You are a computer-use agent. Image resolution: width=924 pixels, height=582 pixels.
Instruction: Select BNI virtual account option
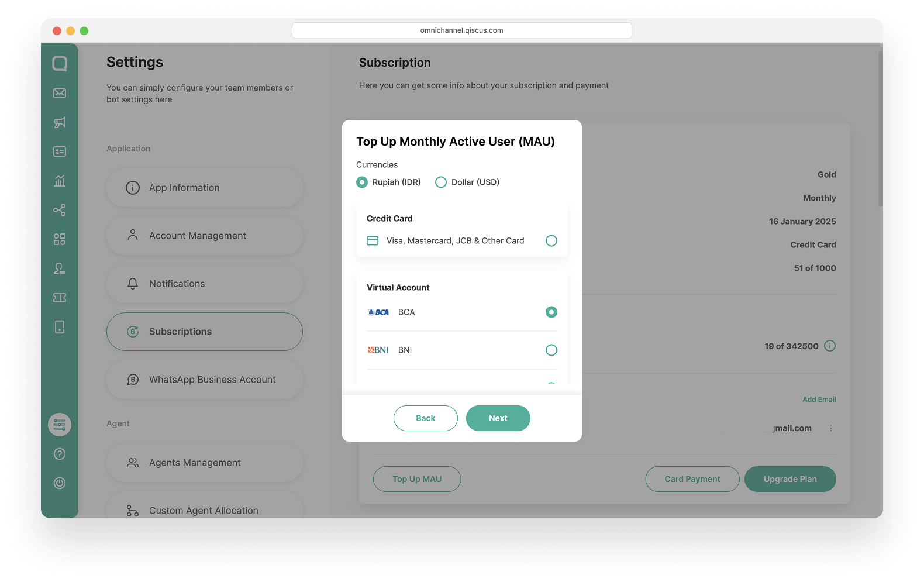coord(462,350)
